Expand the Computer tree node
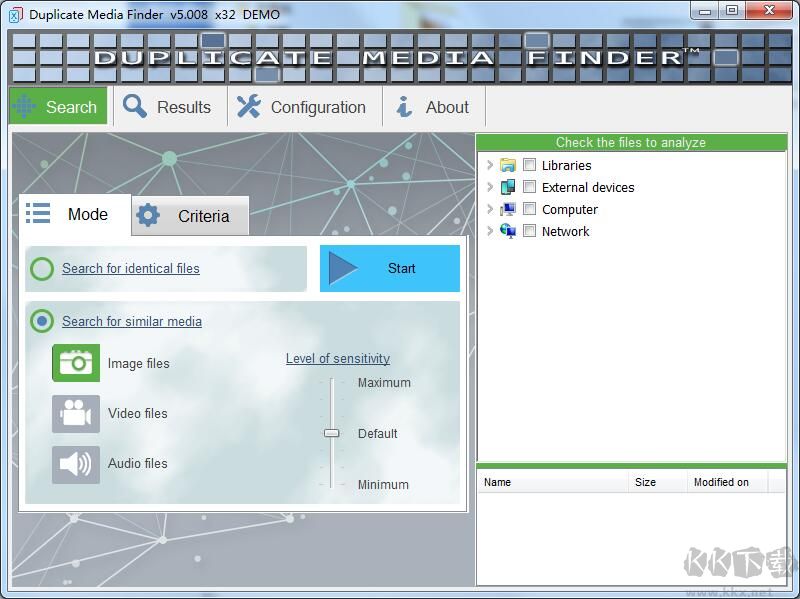 (490, 209)
